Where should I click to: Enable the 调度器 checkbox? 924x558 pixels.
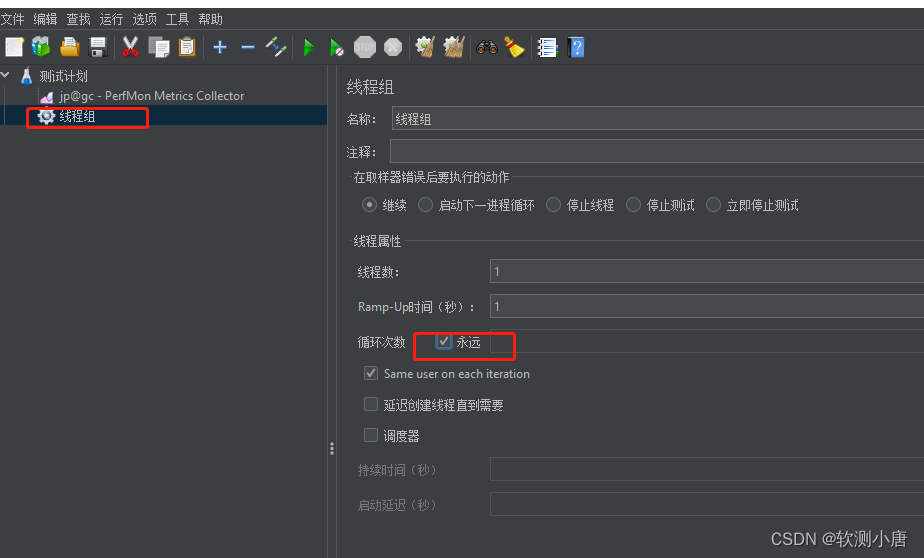tap(371, 435)
